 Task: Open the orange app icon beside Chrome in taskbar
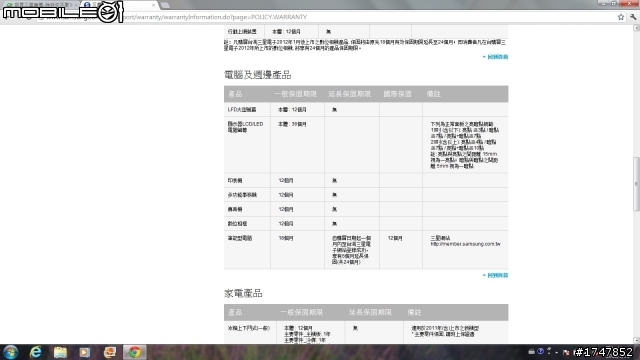109,352
